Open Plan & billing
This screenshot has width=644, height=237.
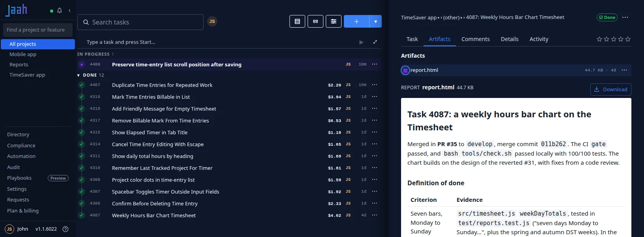tap(23, 211)
